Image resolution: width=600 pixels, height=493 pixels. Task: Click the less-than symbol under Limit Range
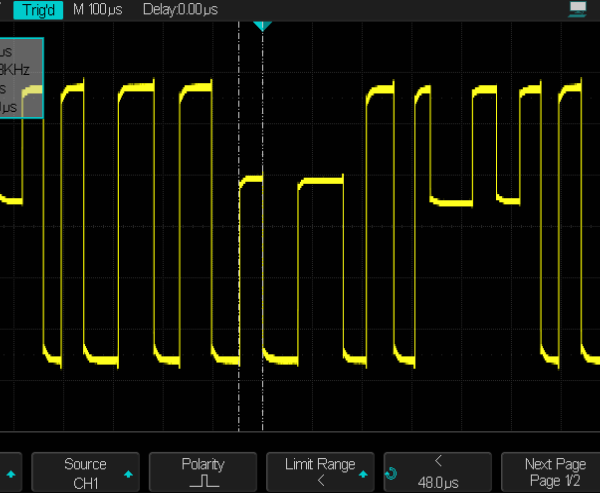320,481
